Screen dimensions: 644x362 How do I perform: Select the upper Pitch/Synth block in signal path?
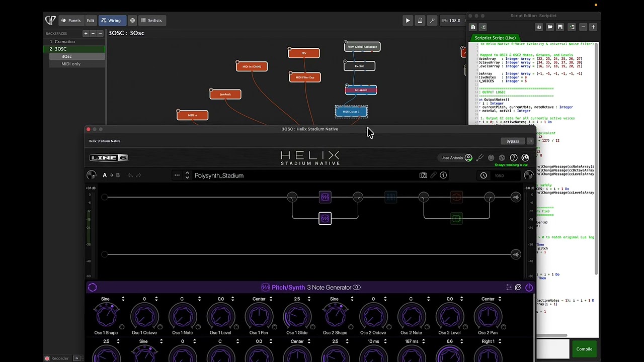click(x=325, y=197)
